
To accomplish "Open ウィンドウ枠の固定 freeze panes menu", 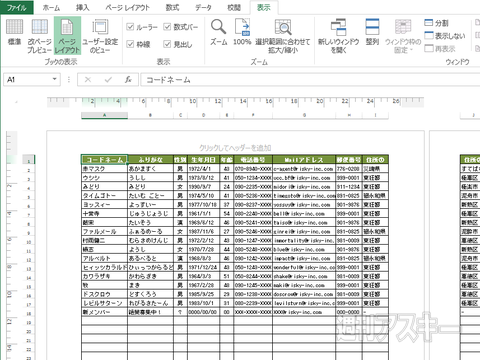I will (x=403, y=36).
